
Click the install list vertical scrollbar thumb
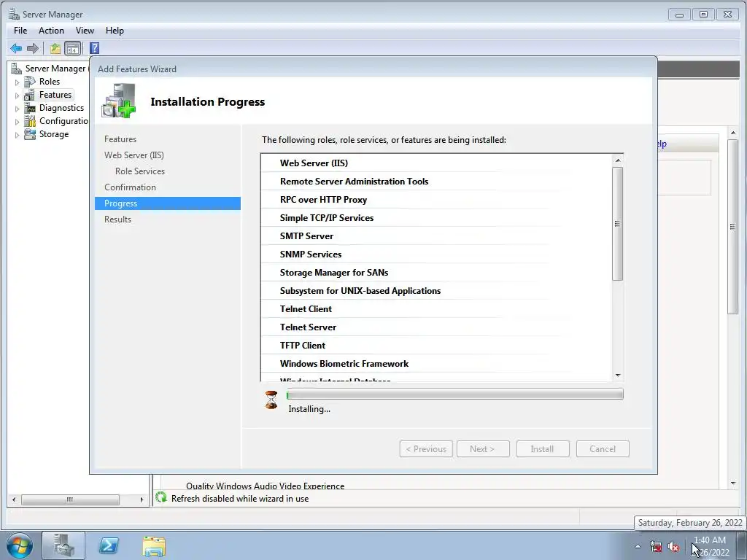click(x=618, y=224)
